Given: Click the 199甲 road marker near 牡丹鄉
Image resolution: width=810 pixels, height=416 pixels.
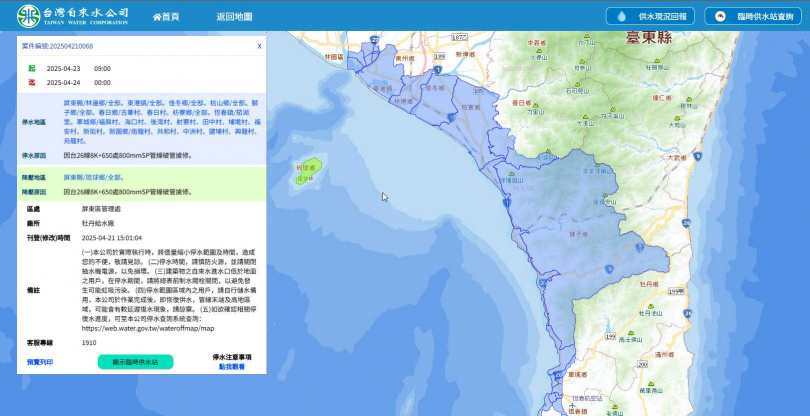Looking at the screenshot, I should 675,292.
